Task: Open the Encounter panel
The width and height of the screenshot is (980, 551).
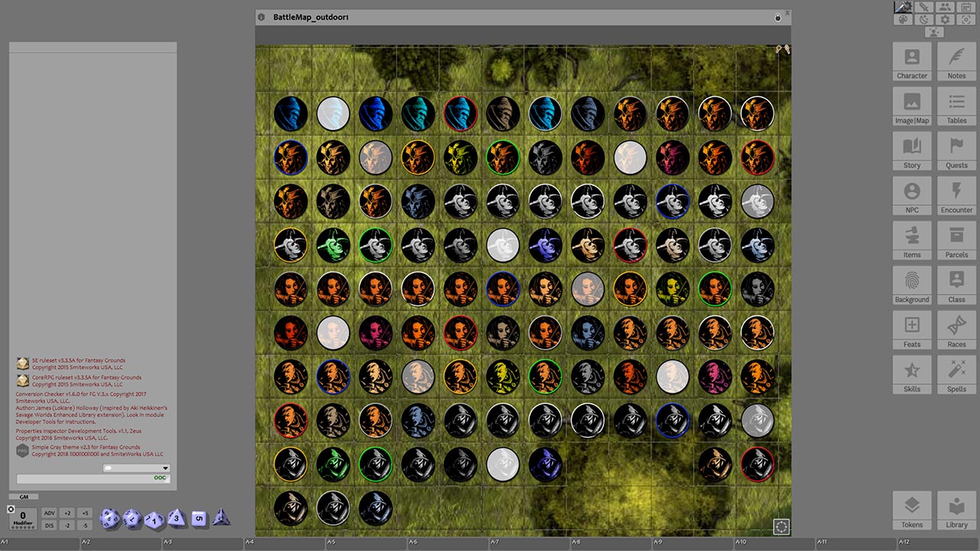Action: point(956,194)
